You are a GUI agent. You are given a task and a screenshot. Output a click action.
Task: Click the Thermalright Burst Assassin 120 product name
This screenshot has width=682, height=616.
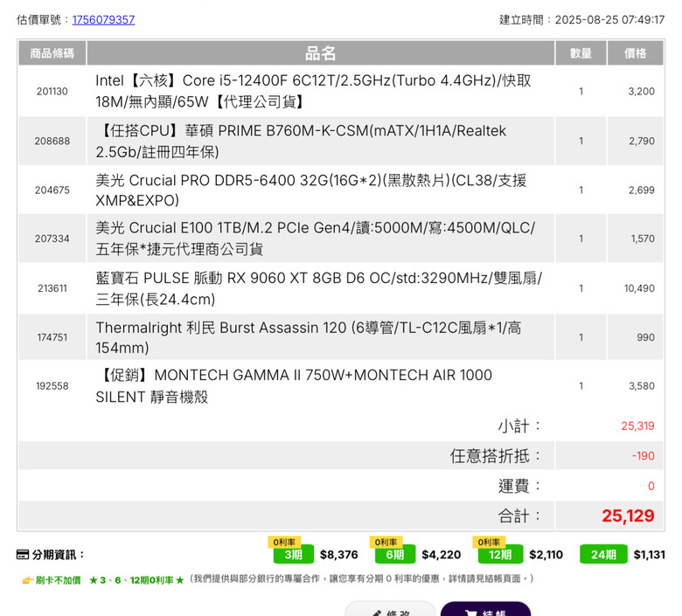tap(309, 337)
